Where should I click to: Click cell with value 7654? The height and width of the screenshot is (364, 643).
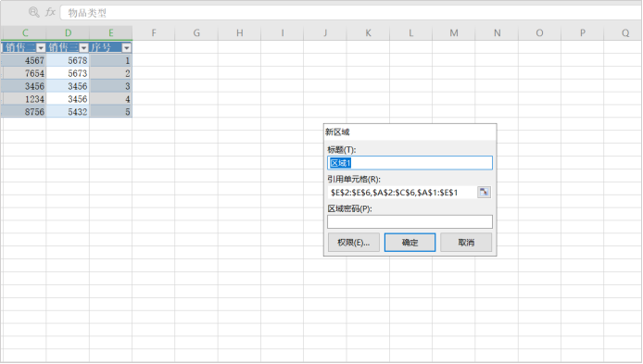click(24, 73)
